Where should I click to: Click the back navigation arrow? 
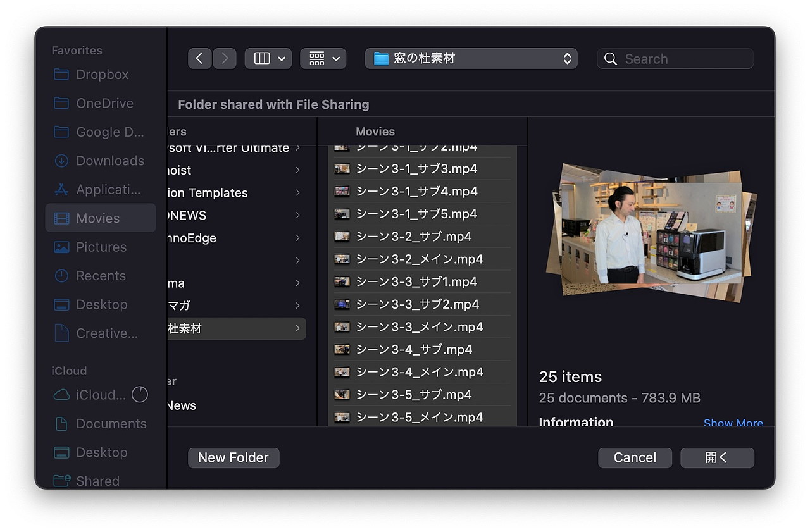(199, 58)
